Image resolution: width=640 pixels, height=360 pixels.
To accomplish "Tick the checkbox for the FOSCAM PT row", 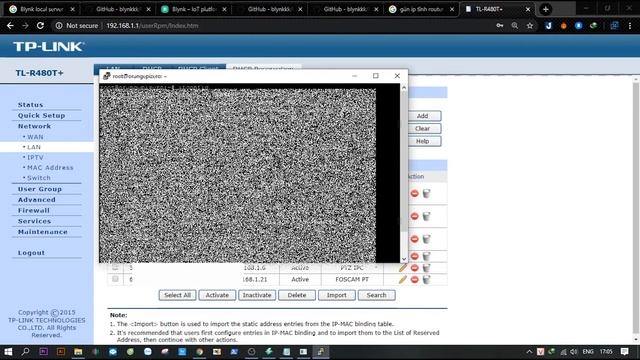I will click(115, 279).
